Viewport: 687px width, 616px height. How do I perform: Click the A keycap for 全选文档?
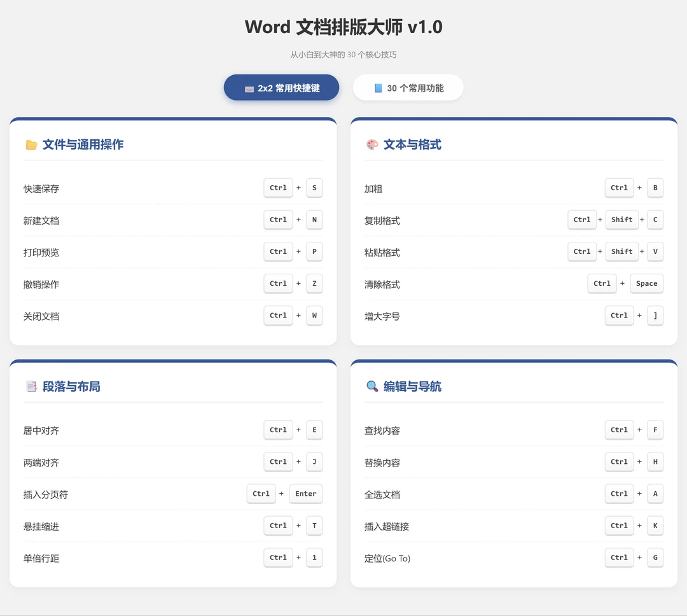click(655, 494)
